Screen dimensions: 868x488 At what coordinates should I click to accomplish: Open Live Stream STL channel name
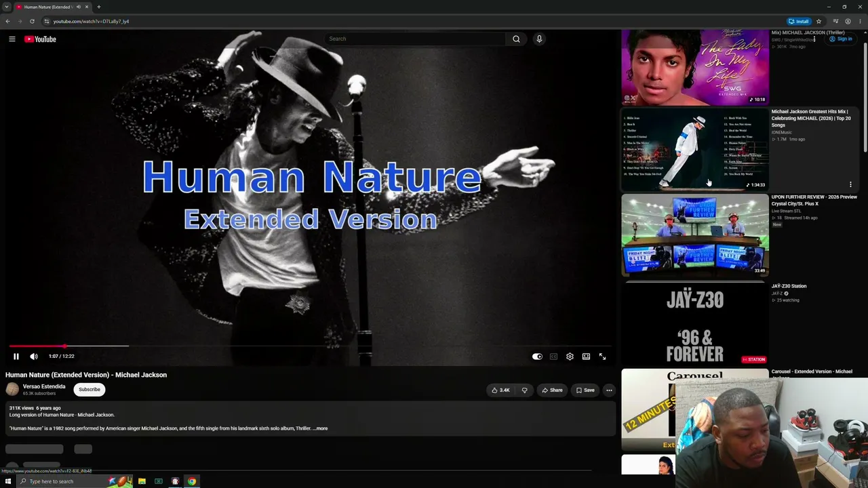[786, 211]
